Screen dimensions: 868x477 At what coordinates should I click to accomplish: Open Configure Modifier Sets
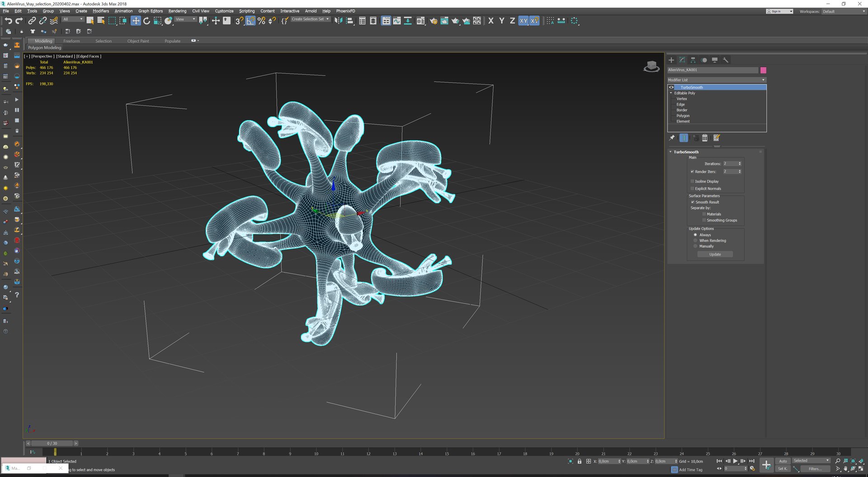pyautogui.click(x=717, y=138)
